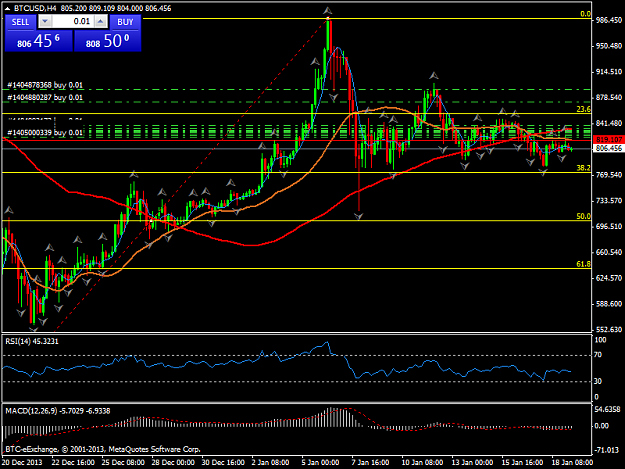Click the 769.540 price scale value
This screenshot has width=625, height=469.
point(609,175)
